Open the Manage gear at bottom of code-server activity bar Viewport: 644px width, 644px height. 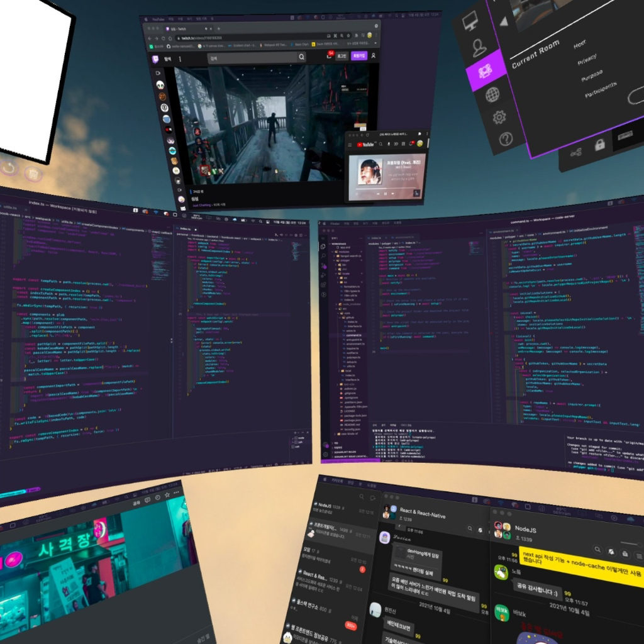point(326,454)
